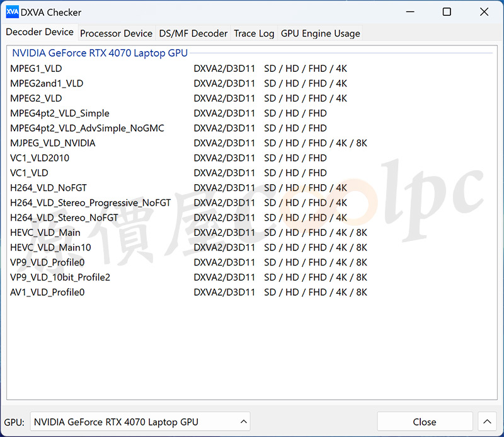Click the DXVA2/D3D11 value for MPEG1_VLD

[x=224, y=69]
